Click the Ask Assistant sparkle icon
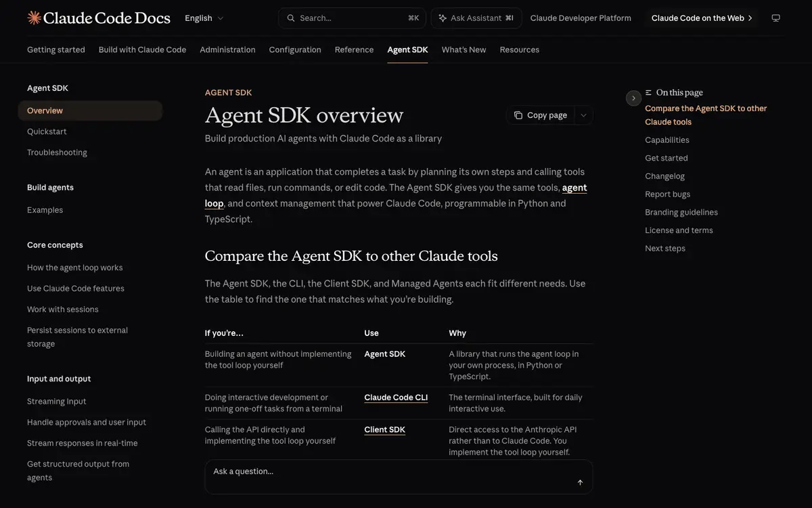This screenshot has height=508, width=812. [x=443, y=18]
